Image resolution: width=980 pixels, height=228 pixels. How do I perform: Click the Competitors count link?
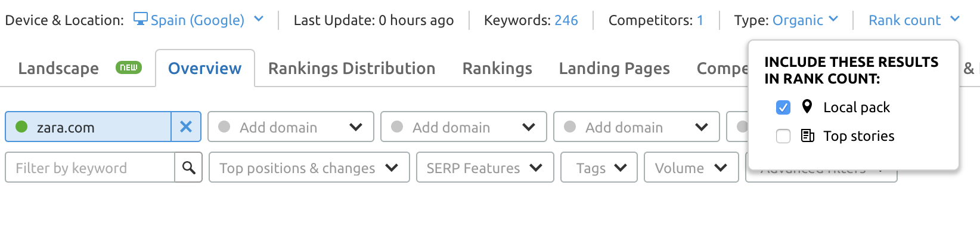coord(700,20)
